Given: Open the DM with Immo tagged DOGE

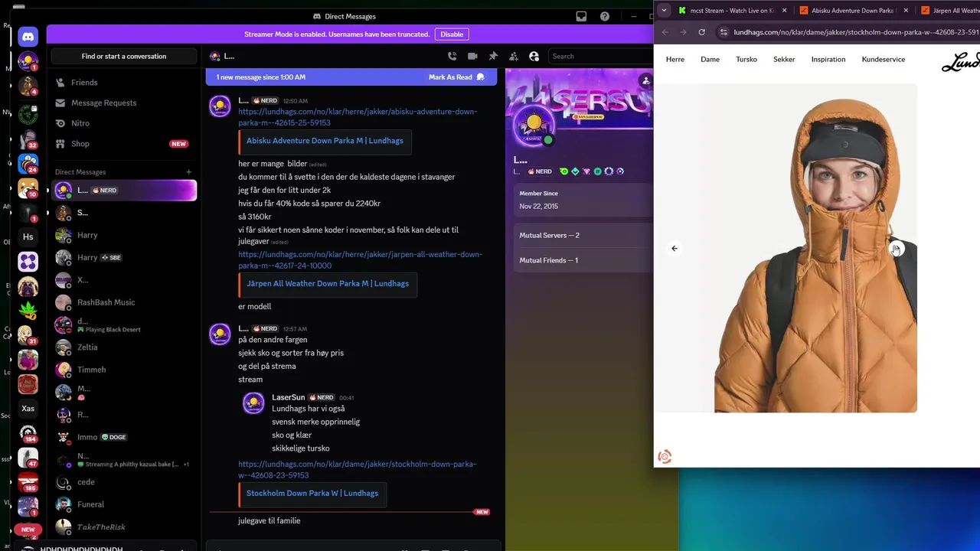Looking at the screenshot, I should [124, 437].
